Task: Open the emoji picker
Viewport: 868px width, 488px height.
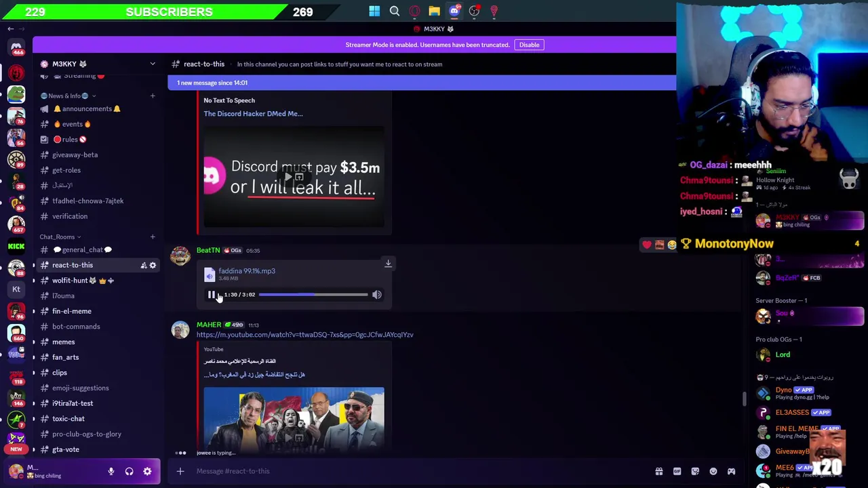Action: pos(713,471)
